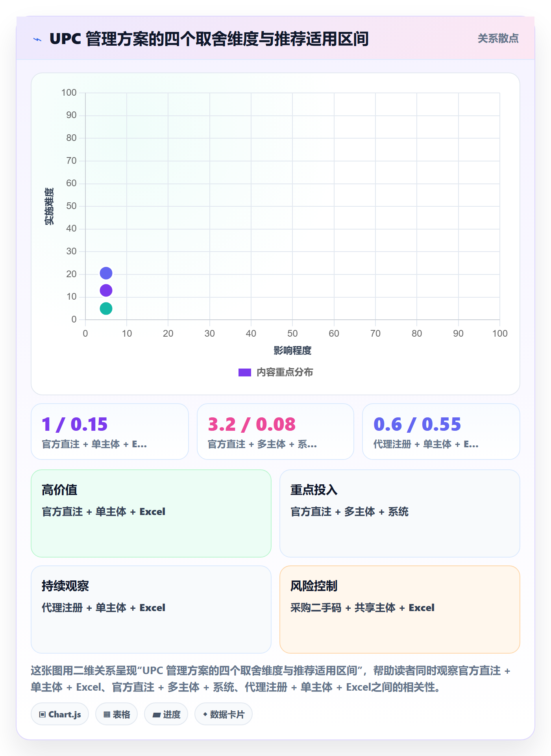The width and height of the screenshot is (551, 756).
Task: Click the 关系散点 label in header
Action: point(498,39)
